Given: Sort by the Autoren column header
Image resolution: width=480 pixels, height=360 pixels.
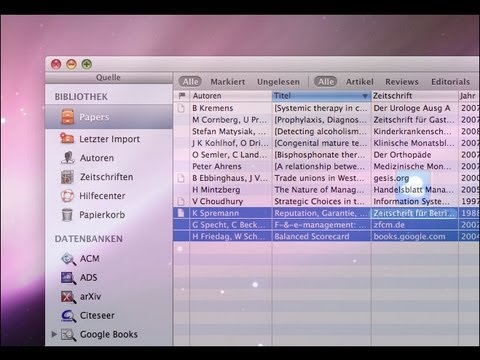Looking at the screenshot, I should (231, 96).
